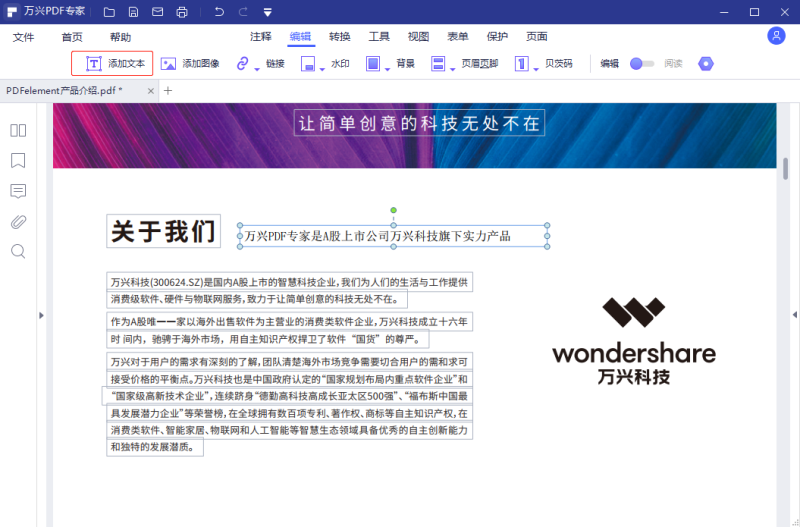Click banner text 让简单创意的科技无处不在
This screenshot has width=800, height=527.
419,123
